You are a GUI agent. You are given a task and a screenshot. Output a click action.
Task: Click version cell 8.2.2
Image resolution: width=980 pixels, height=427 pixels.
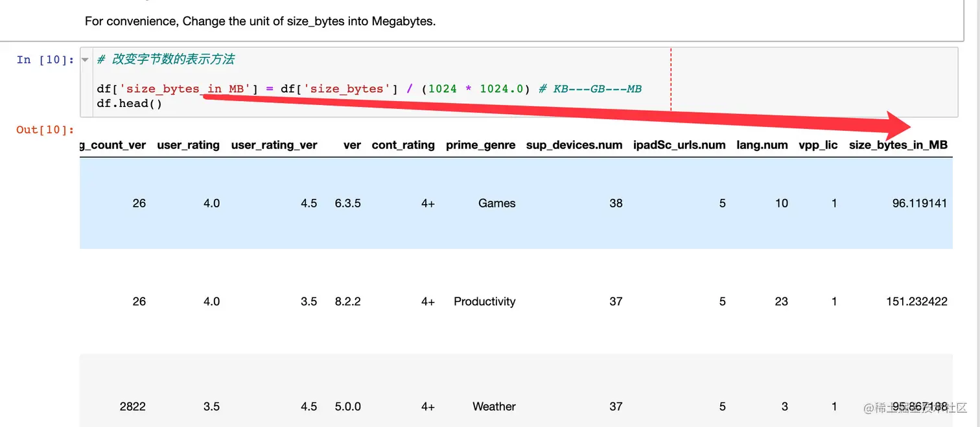coord(348,302)
